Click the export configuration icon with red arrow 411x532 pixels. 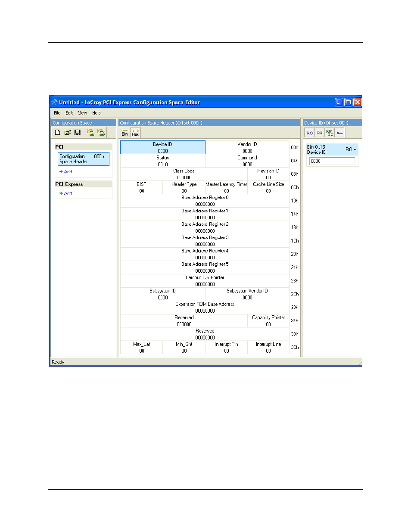101,133
